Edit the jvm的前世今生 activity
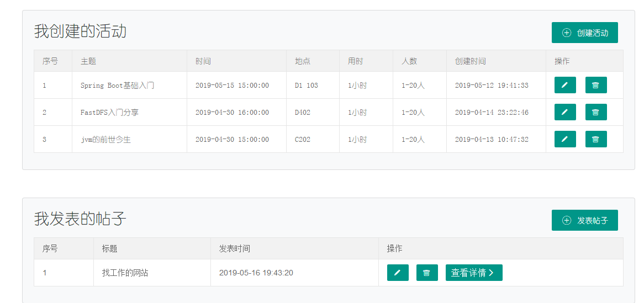Screen dimensions: 644x303 pos(564,139)
